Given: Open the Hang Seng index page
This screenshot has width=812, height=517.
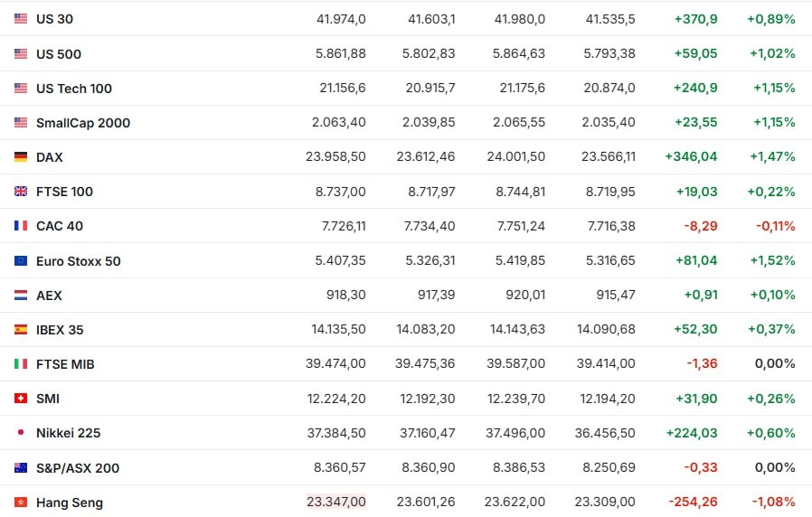Looking at the screenshot, I should click(70, 503).
